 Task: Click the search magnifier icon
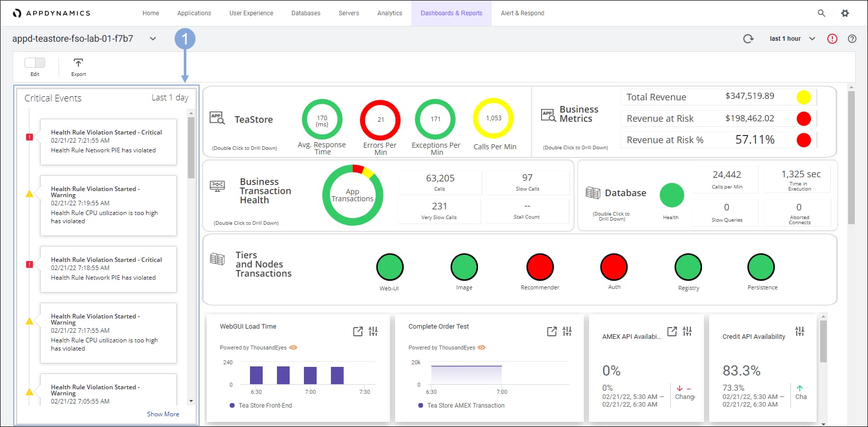tap(821, 13)
